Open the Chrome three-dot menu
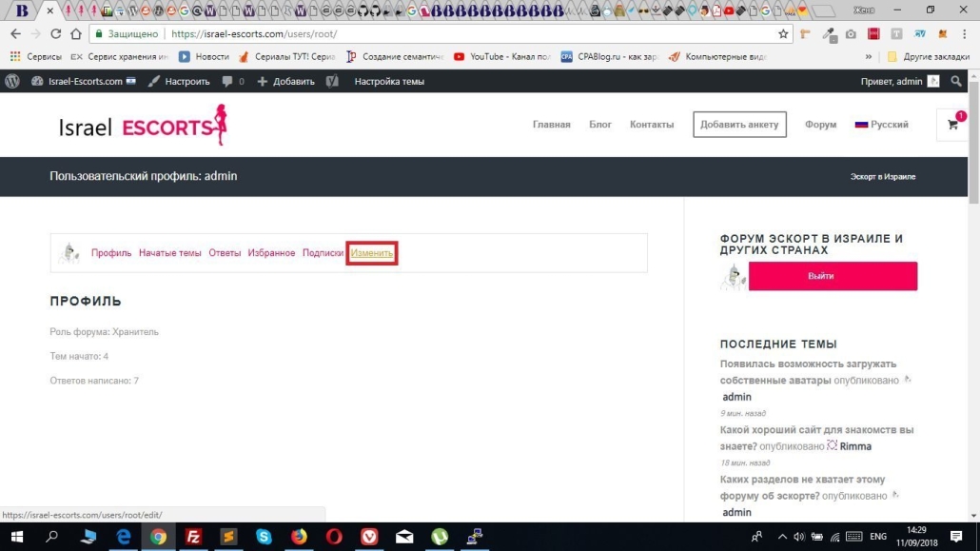This screenshot has width=980, height=551. coord(965,33)
